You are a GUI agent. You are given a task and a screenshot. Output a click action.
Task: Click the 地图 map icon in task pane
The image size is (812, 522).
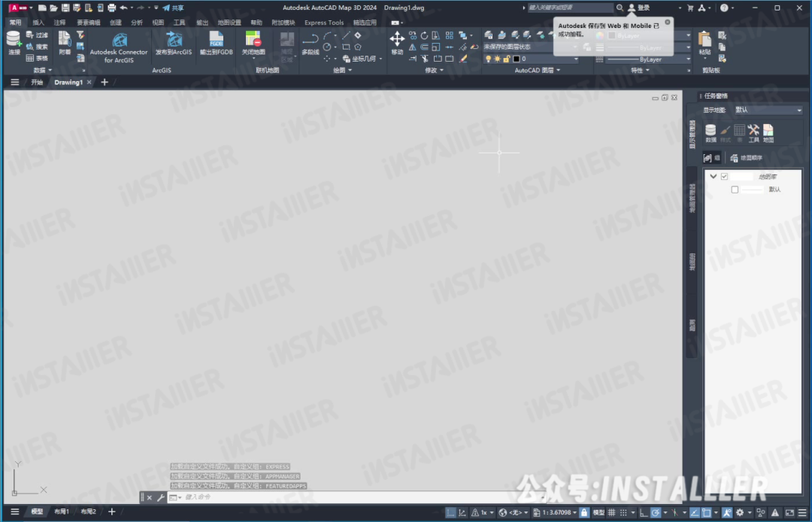[x=768, y=133]
